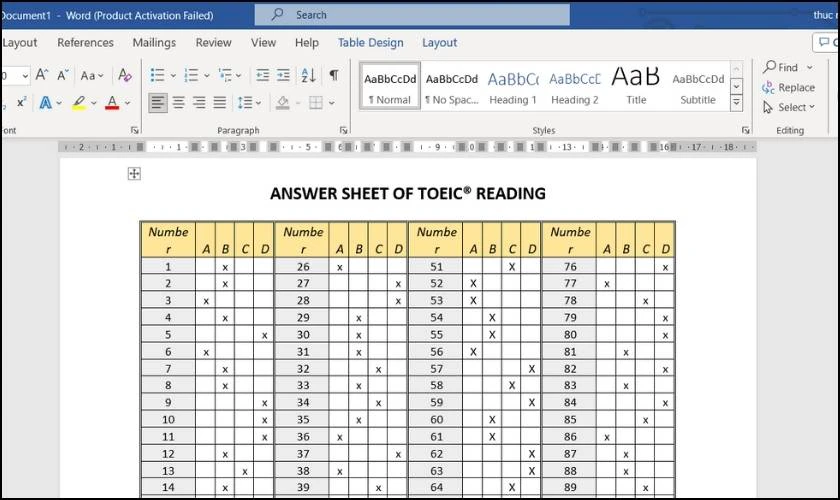Open the Replace dialog

(x=789, y=87)
